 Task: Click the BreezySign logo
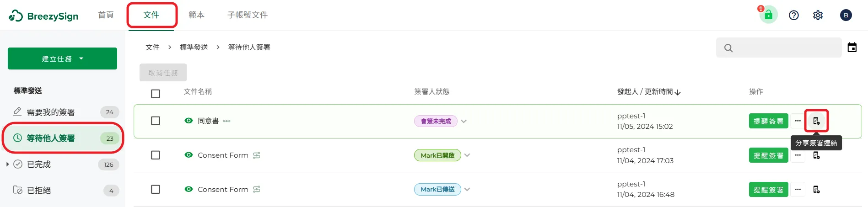tap(43, 16)
